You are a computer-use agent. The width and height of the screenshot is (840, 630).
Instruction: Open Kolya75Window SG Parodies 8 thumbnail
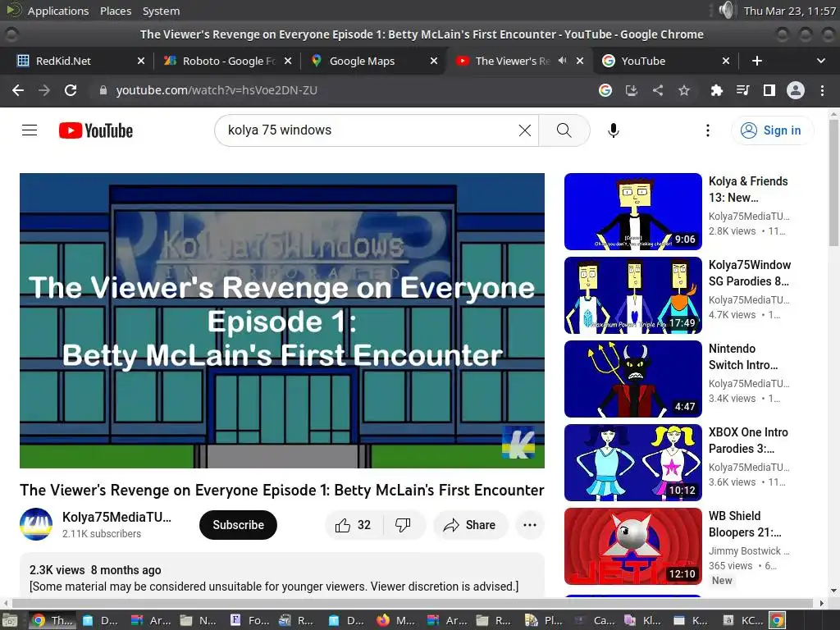tap(633, 295)
